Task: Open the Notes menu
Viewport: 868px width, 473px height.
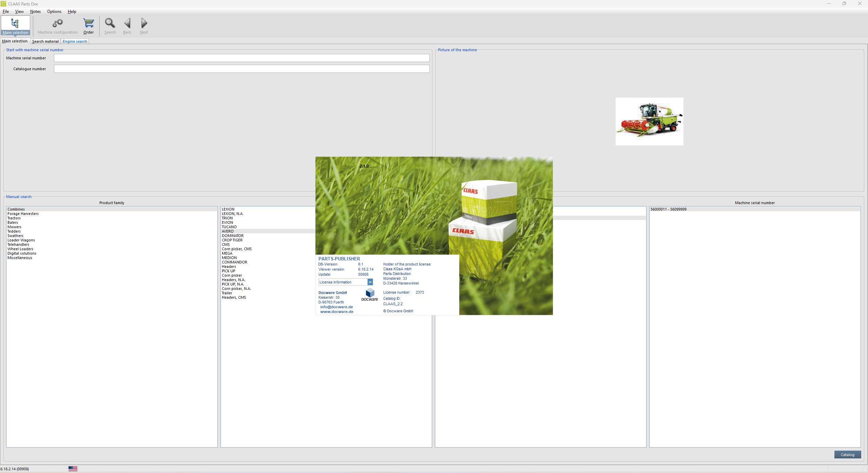Action: pos(35,11)
